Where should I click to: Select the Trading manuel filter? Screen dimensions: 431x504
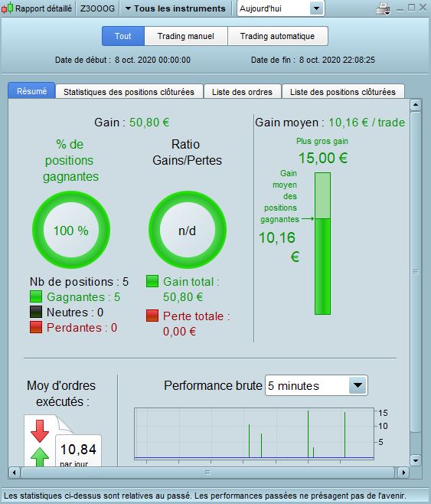(186, 36)
